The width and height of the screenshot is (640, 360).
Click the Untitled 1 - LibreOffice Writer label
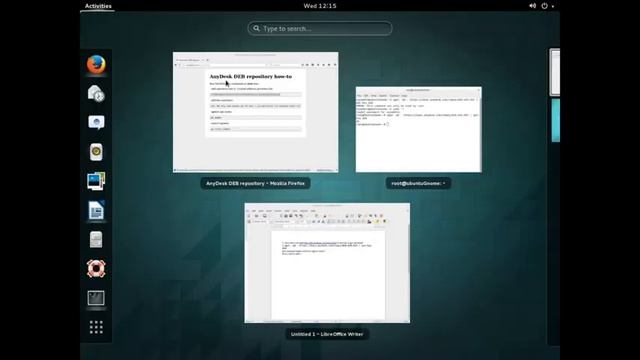point(327,334)
